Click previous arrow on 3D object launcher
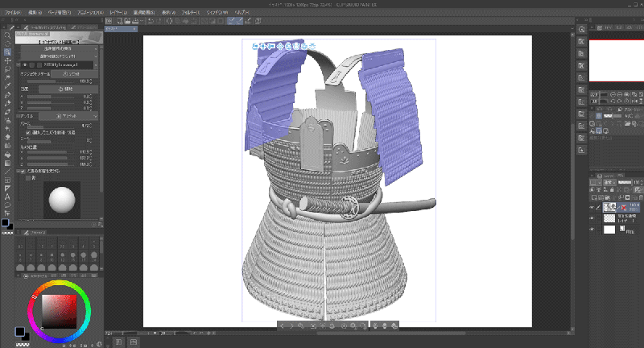The width and height of the screenshot is (644, 348). pos(283,325)
